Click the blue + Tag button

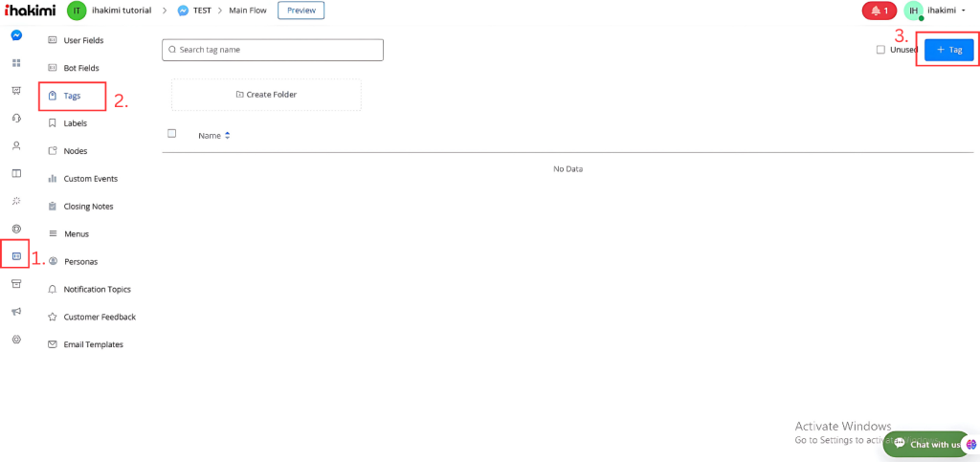click(948, 50)
